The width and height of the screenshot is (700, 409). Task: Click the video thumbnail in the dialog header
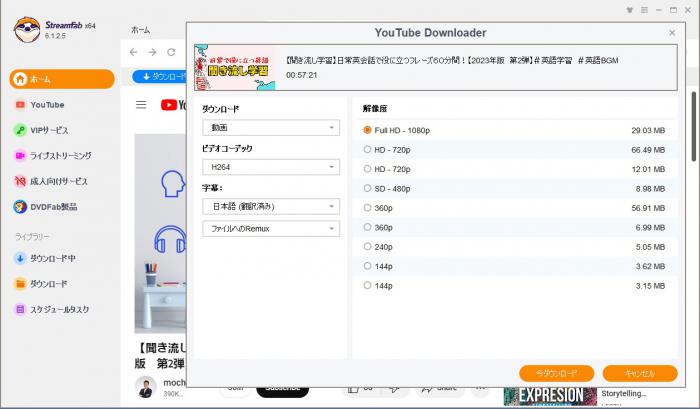coord(235,67)
